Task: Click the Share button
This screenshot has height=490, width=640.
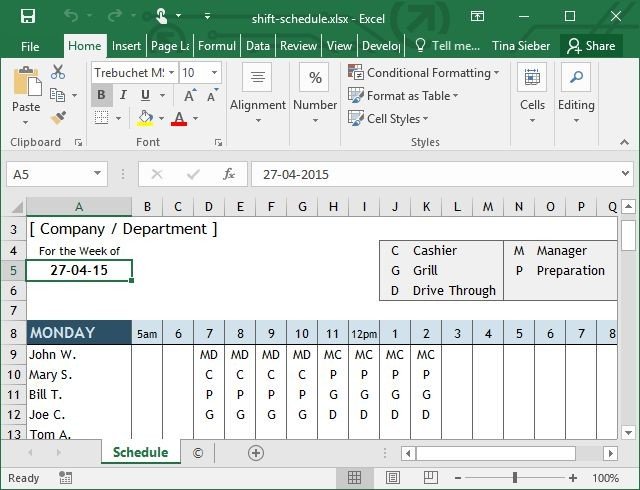Action: coord(590,46)
